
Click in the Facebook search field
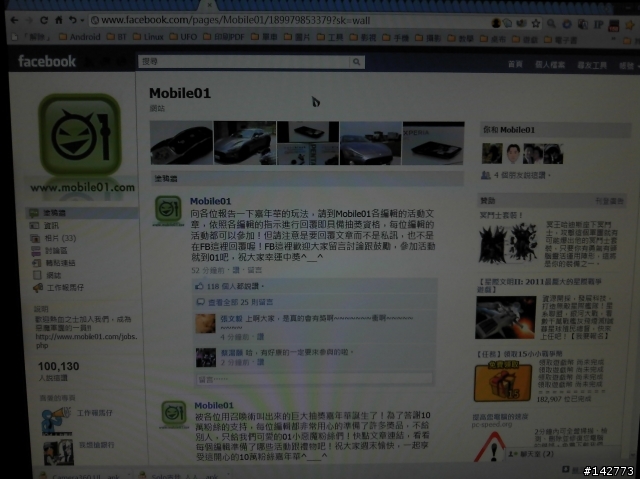point(244,62)
